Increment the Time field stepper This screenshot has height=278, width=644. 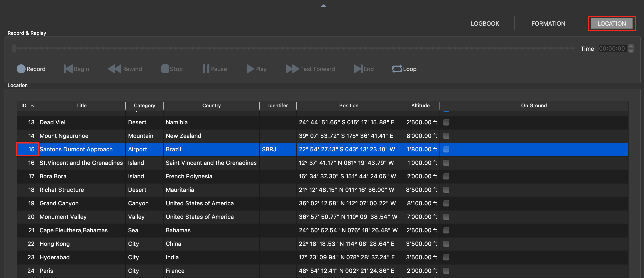(x=631, y=47)
